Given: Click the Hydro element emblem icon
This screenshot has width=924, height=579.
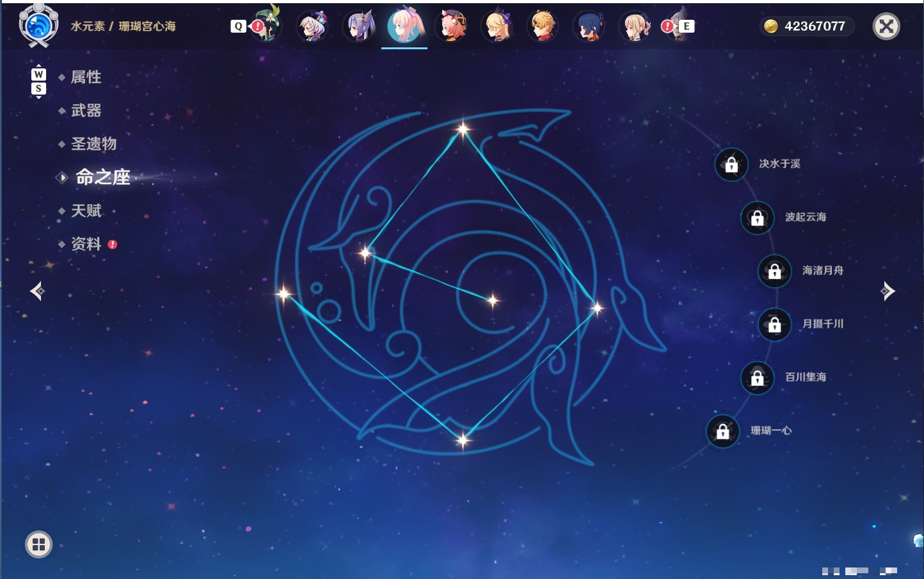Looking at the screenshot, I should pyautogui.click(x=38, y=26).
